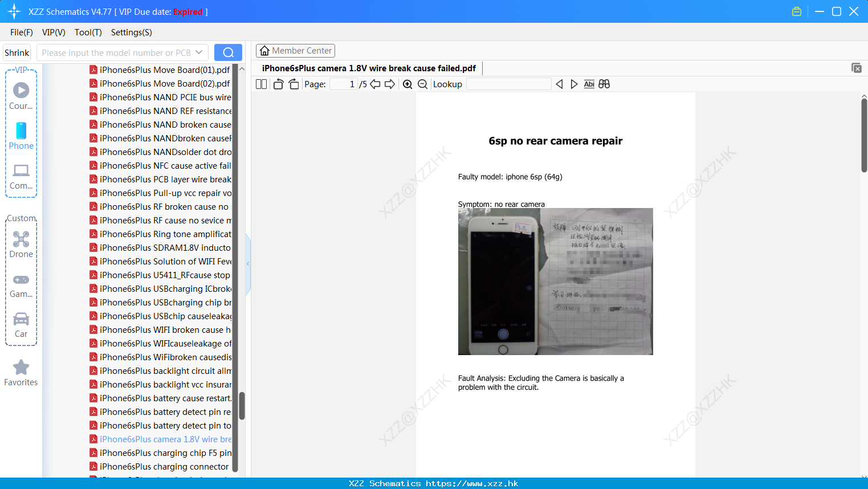Open the Settings(S) menu
868x489 pixels.
pyautogui.click(x=132, y=32)
